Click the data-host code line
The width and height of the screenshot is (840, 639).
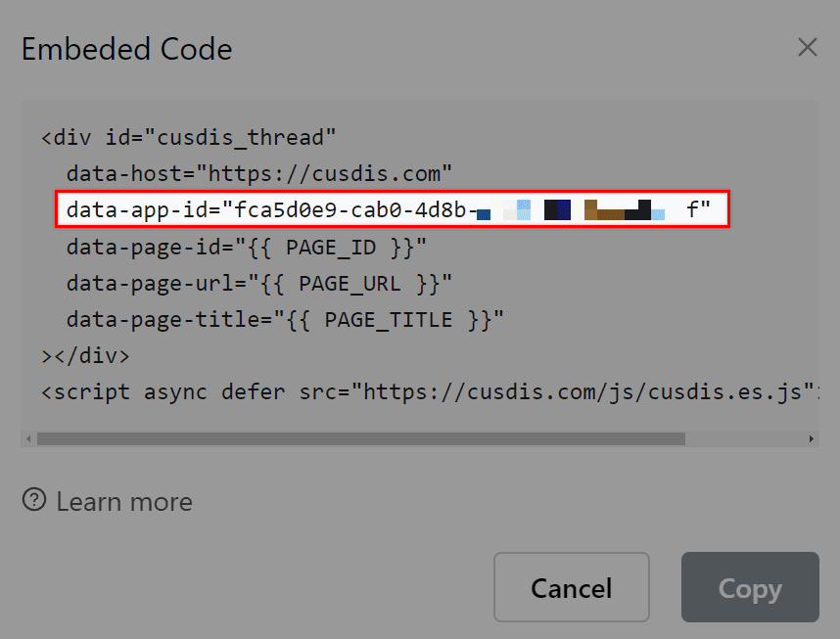pos(259,172)
